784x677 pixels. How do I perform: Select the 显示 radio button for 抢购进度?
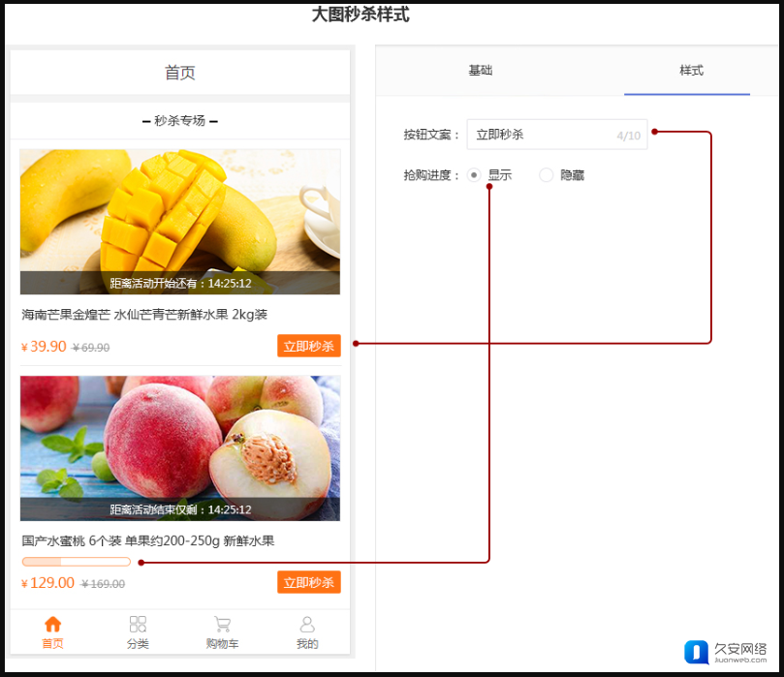pos(474,175)
